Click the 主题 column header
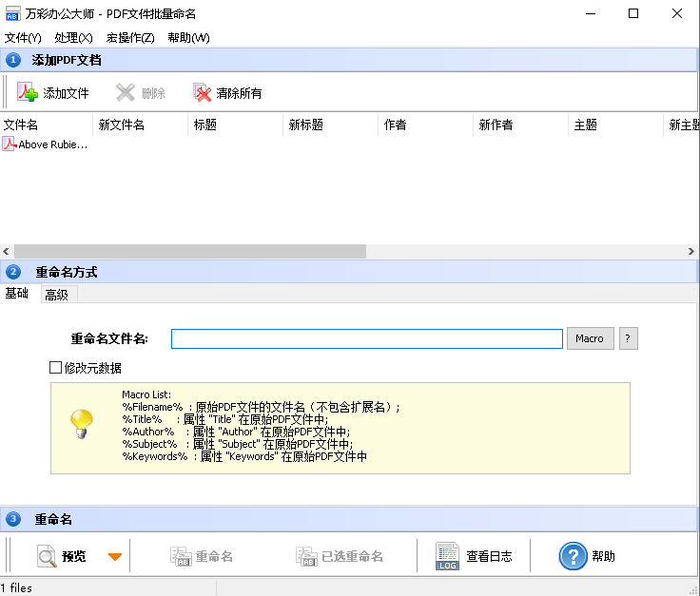 coord(615,125)
